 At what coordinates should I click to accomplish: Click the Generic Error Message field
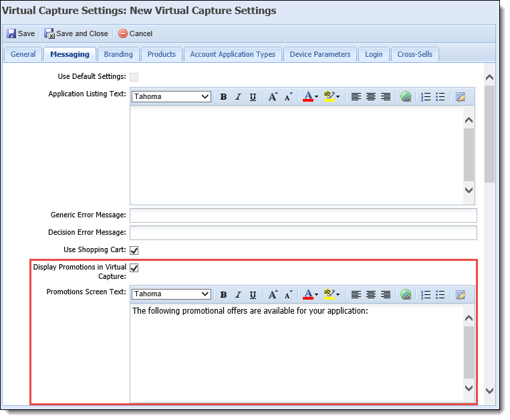pos(303,215)
